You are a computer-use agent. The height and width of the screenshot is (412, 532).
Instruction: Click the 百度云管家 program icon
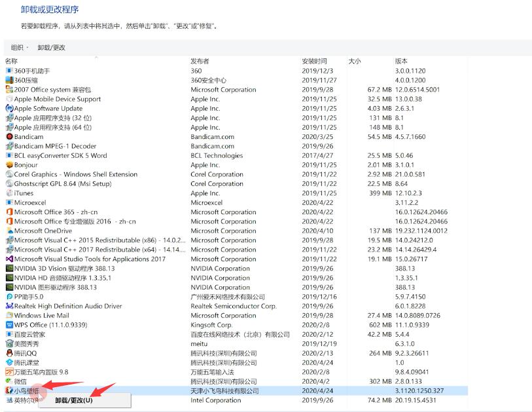[10, 334]
